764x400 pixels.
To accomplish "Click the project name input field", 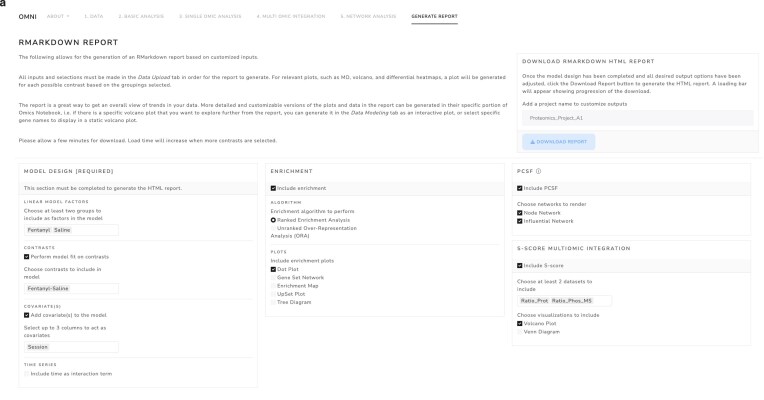I will tap(637, 118).
